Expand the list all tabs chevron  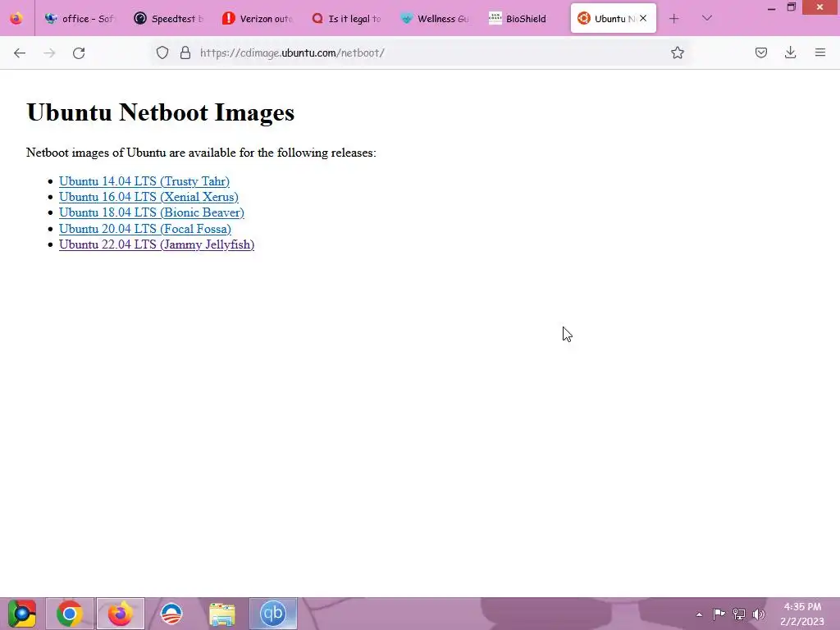click(707, 18)
